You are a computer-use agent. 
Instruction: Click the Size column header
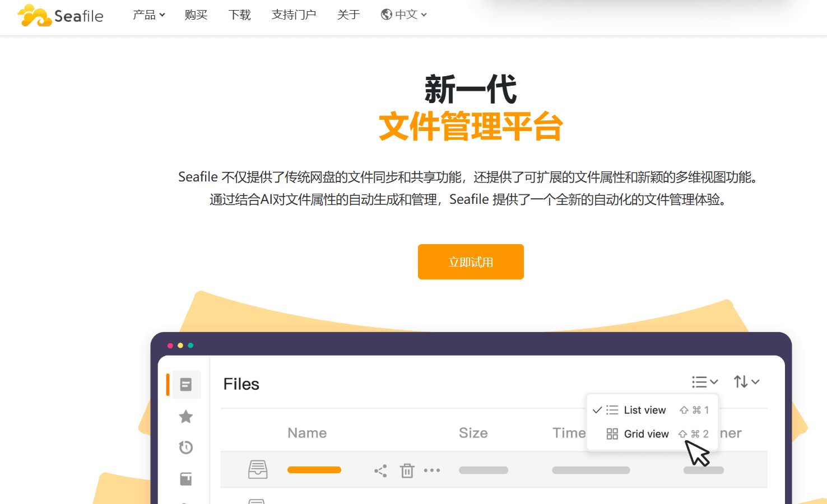pos(473,433)
